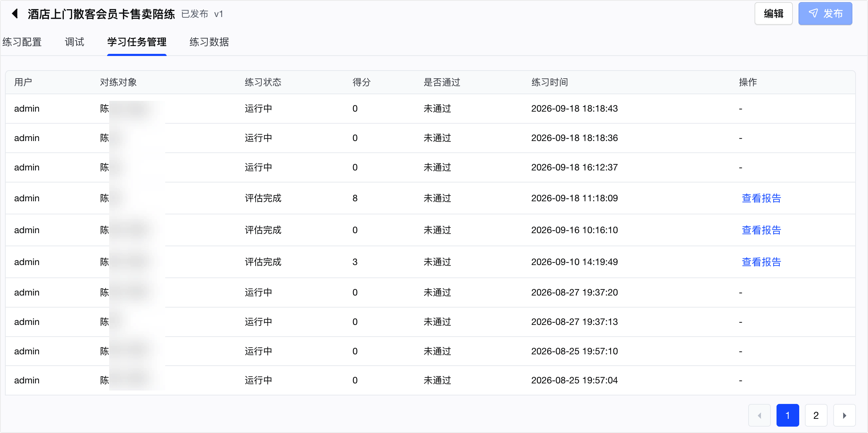Select the 学习任务管理 tab

137,42
